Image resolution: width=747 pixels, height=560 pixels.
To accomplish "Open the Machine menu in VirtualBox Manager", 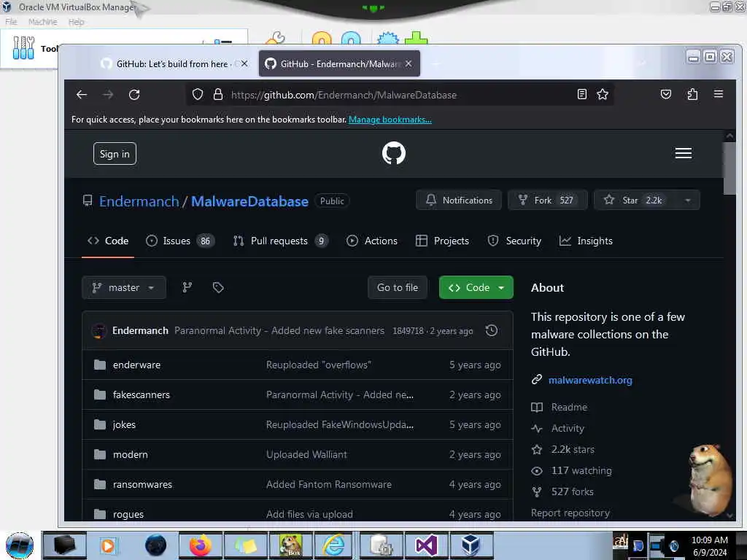I will (42, 22).
